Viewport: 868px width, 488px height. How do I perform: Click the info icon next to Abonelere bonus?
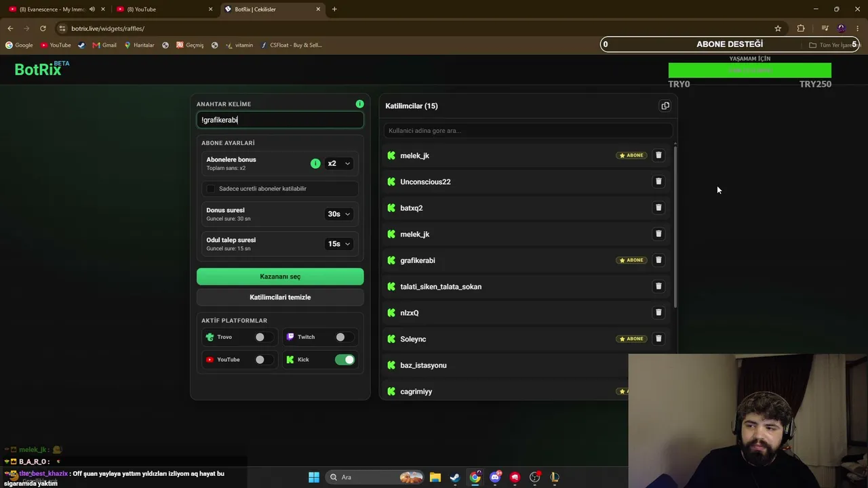[x=315, y=163]
